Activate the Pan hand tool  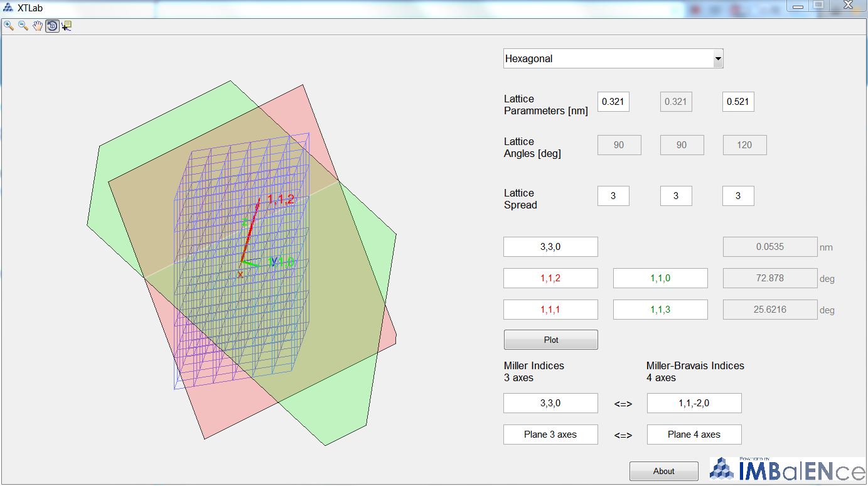pos(38,26)
